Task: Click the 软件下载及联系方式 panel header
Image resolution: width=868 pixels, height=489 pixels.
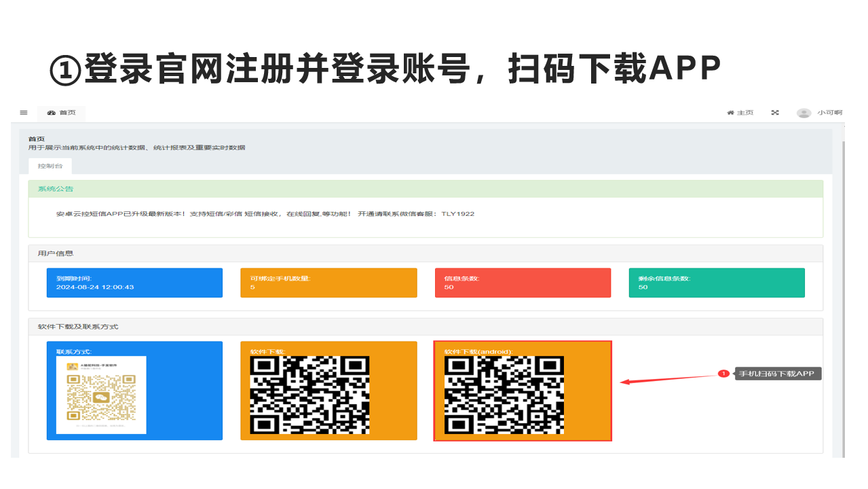Action: pos(426,327)
